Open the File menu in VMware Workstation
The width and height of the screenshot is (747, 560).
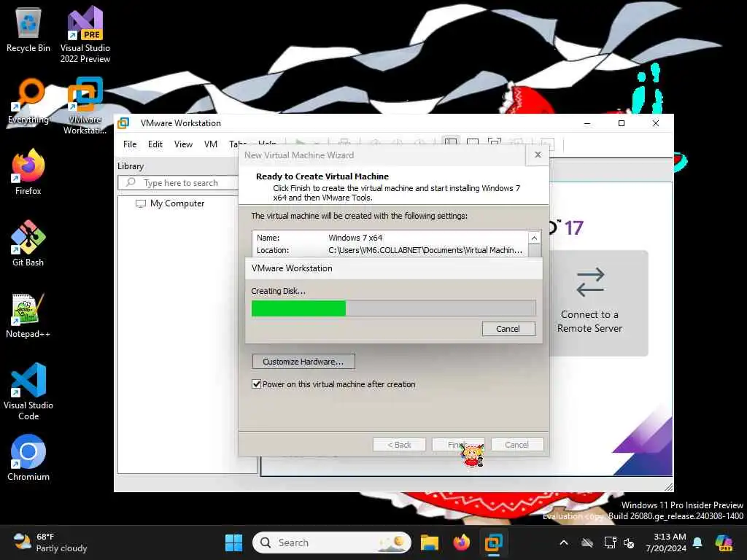tap(130, 144)
